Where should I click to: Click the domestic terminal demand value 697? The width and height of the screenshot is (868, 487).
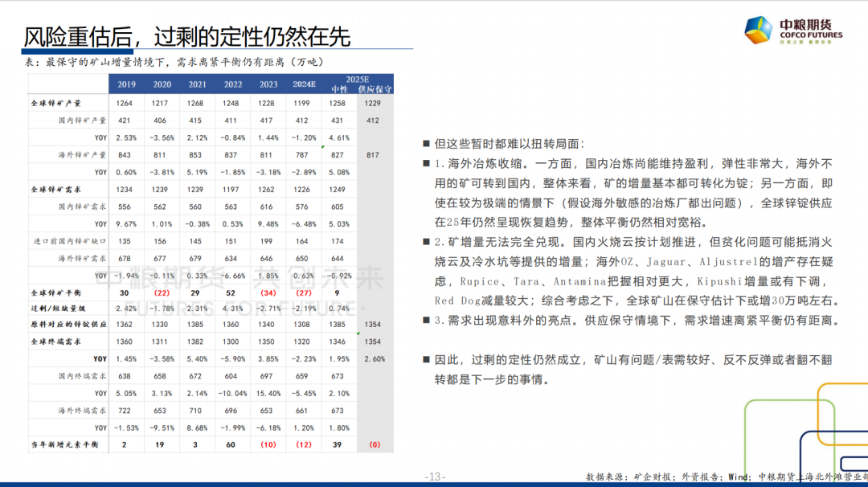click(266, 376)
